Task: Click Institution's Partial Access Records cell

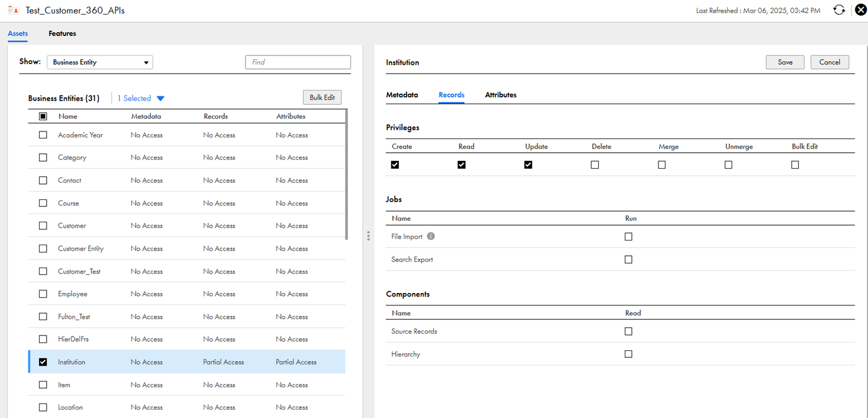Action: (224, 362)
